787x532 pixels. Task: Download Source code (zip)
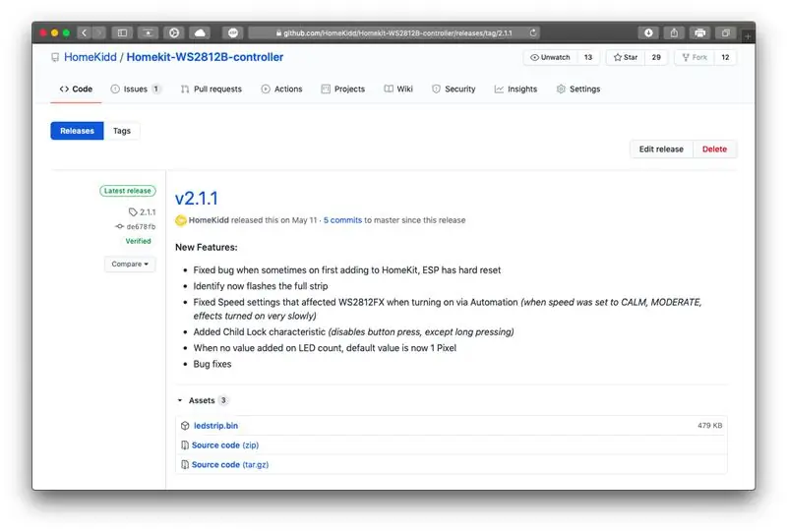coord(225,445)
